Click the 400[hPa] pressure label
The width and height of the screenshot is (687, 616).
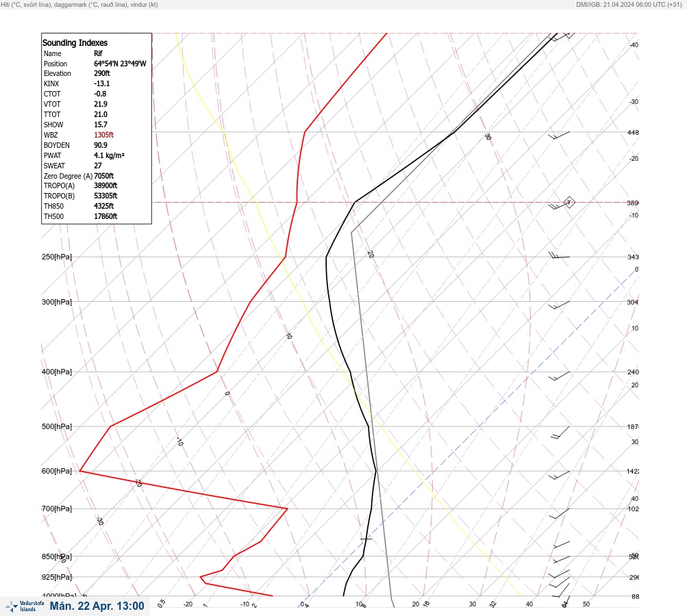57,372
